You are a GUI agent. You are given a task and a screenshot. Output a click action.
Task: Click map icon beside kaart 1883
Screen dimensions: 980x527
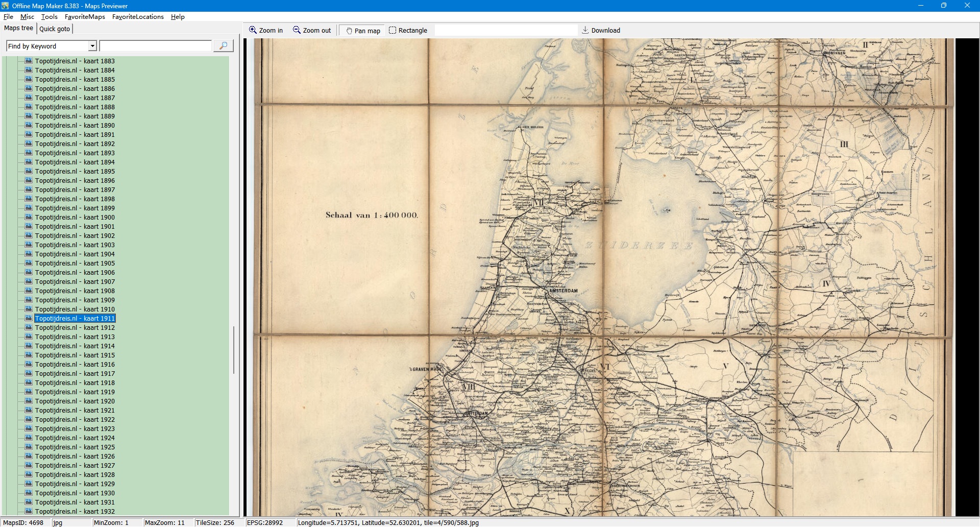[x=29, y=61]
